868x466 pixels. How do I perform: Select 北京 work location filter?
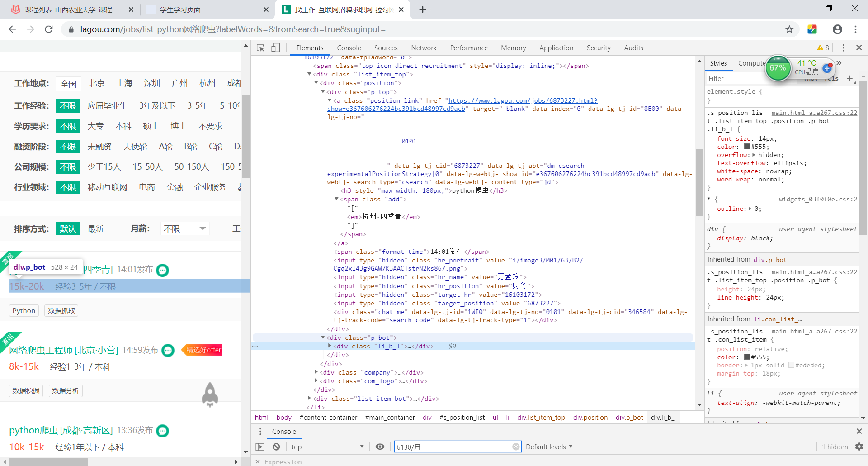(x=97, y=83)
